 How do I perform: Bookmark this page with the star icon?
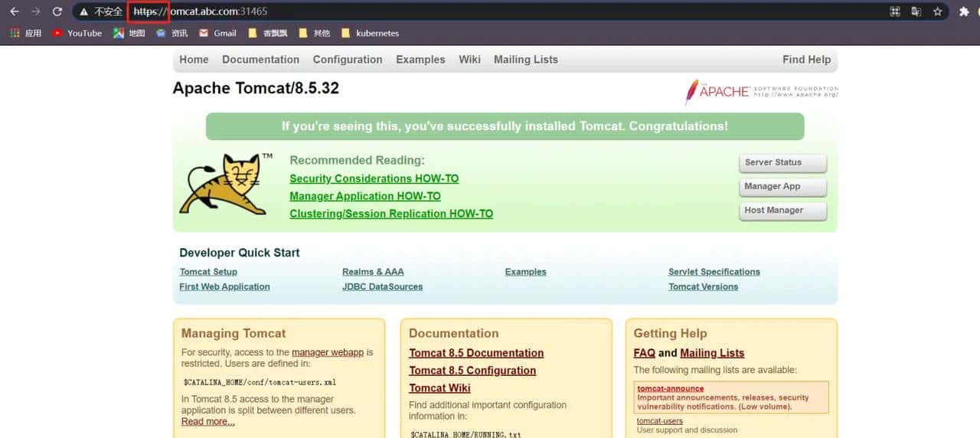938,11
